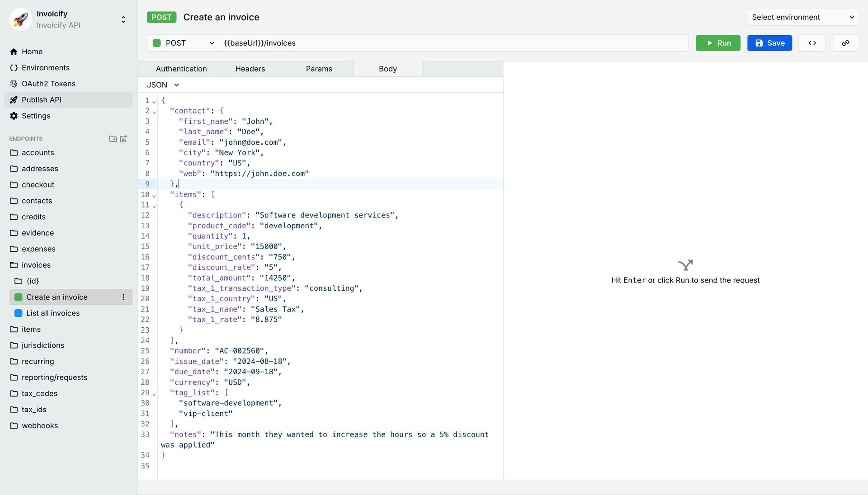Open the workspace switcher chevrons
Screen dimensions: 868x495
123,19
